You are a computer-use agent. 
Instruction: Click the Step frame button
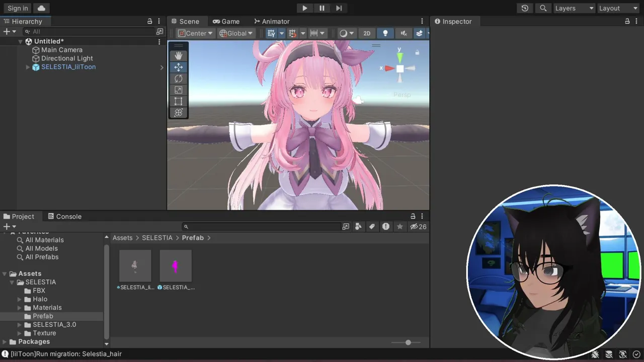pos(339,8)
